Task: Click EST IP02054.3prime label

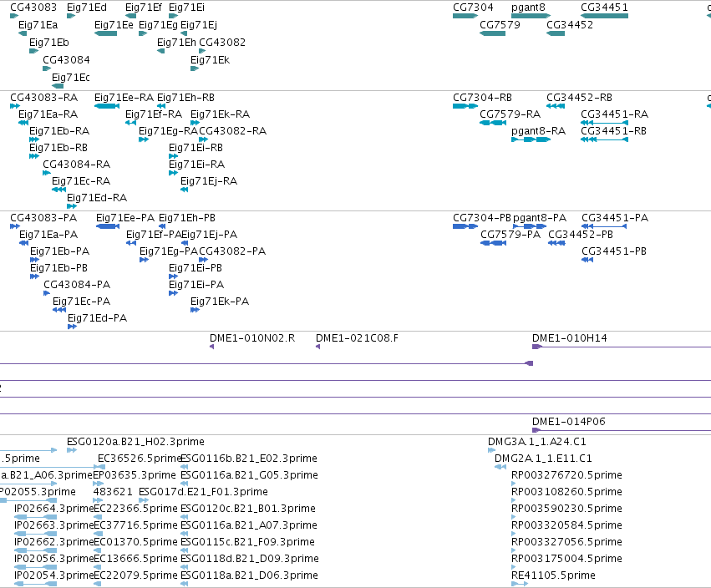Action: (53, 575)
